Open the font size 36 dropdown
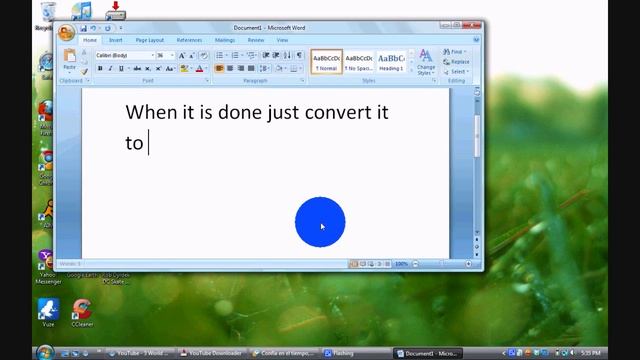Screen dimensions: 640x360 coord(172,56)
